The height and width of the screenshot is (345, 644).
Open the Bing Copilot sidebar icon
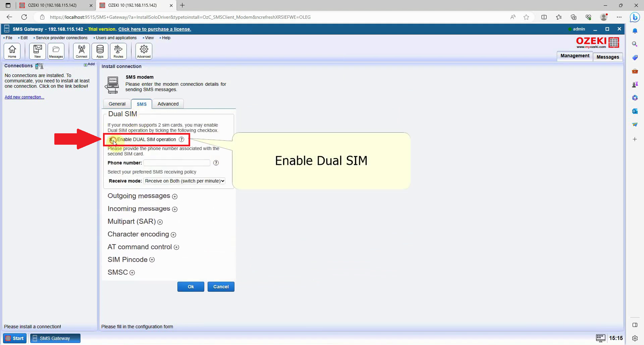(635, 17)
